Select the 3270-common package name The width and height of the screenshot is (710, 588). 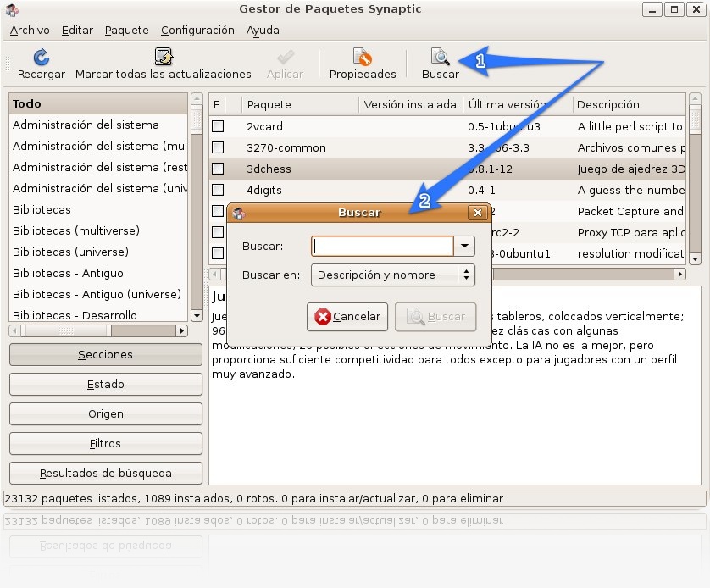[286, 148]
